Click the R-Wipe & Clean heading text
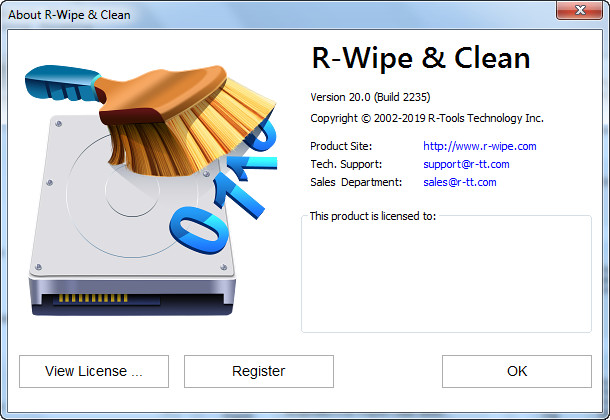The width and height of the screenshot is (610, 420). (420, 58)
